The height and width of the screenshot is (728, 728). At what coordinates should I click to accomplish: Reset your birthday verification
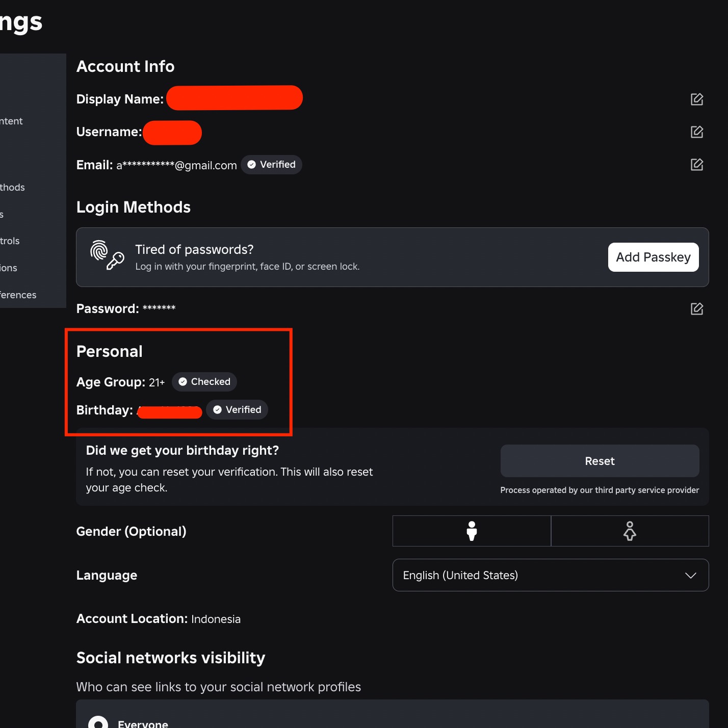pos(600,460)
